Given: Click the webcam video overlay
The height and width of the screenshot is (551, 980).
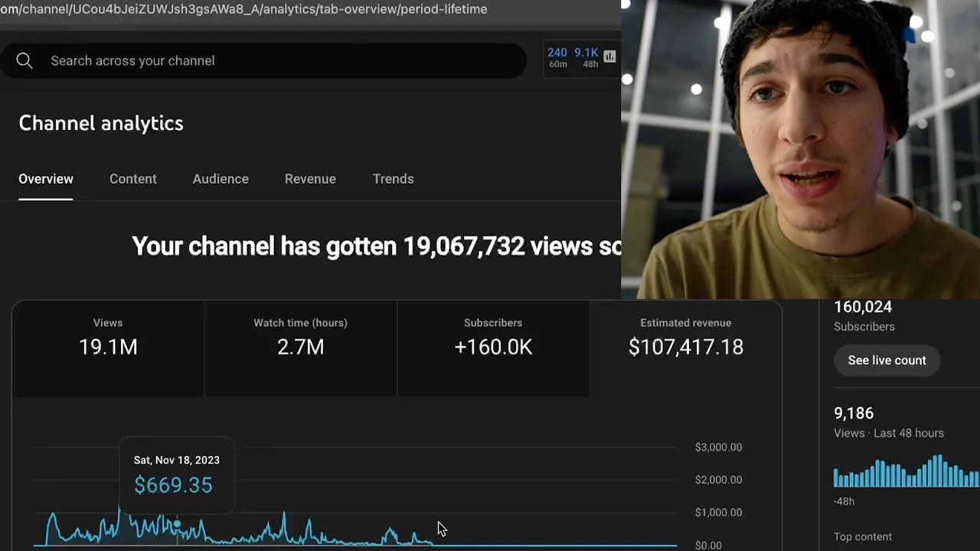Looking at the screenshot, I should [801, 149].
